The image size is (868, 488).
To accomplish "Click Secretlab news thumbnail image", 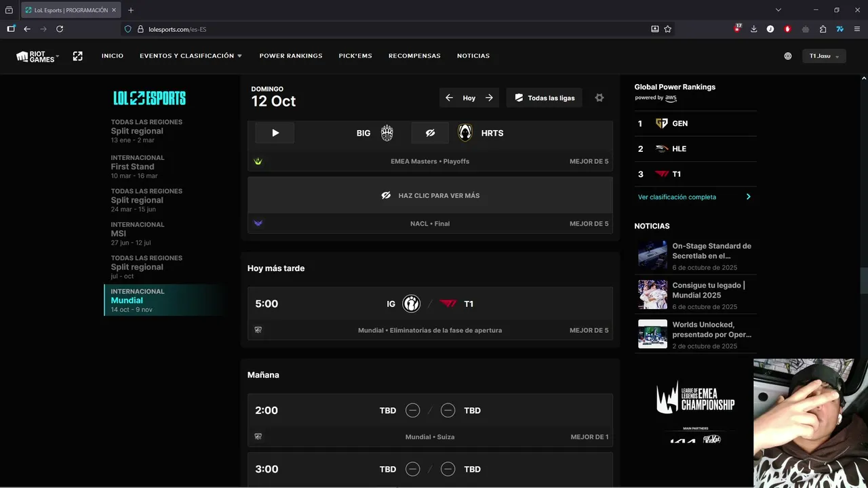I will [x=652, y=256].
